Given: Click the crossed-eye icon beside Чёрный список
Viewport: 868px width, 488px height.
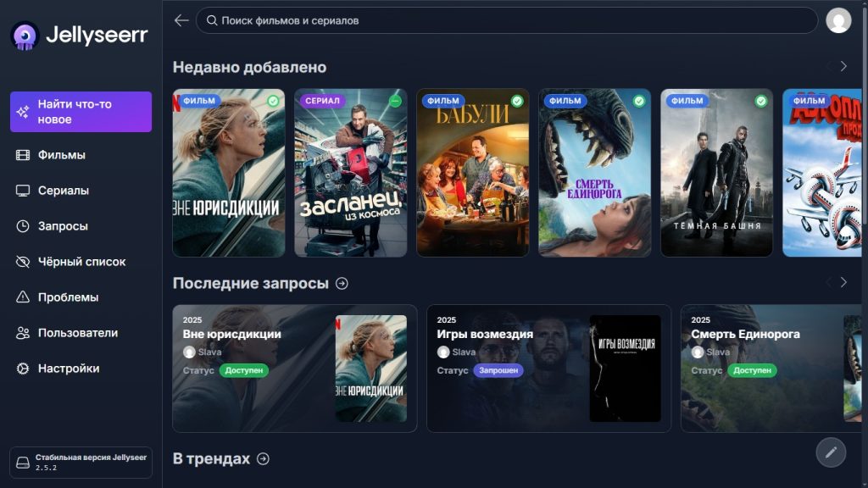Looking at the screenshot, I should coord(23,262).
